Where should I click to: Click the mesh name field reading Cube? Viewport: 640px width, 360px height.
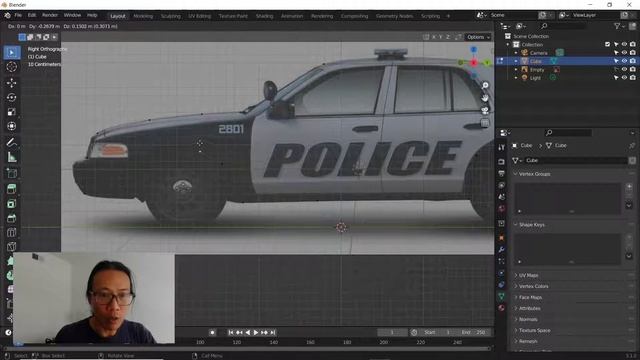click(x=575, y=160)
